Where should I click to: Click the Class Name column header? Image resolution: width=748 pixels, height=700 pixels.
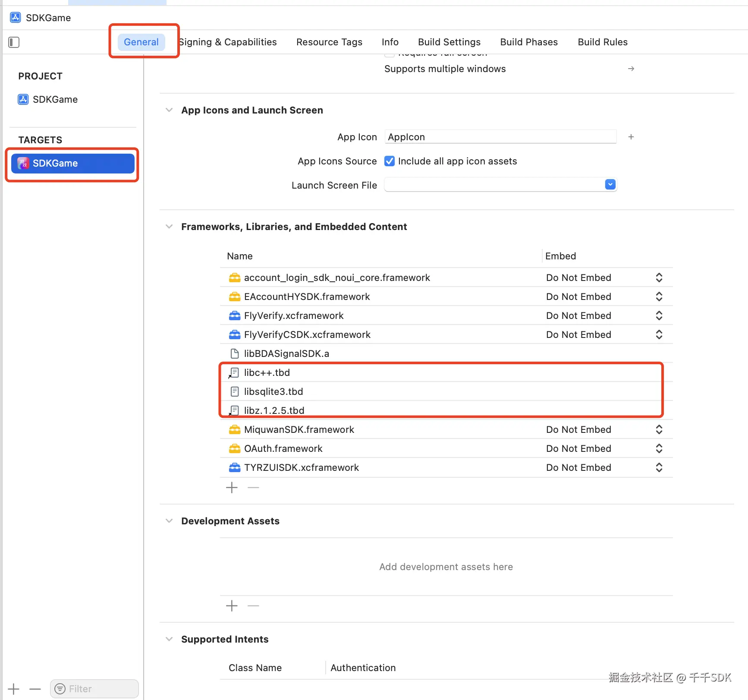click(255, 668)
